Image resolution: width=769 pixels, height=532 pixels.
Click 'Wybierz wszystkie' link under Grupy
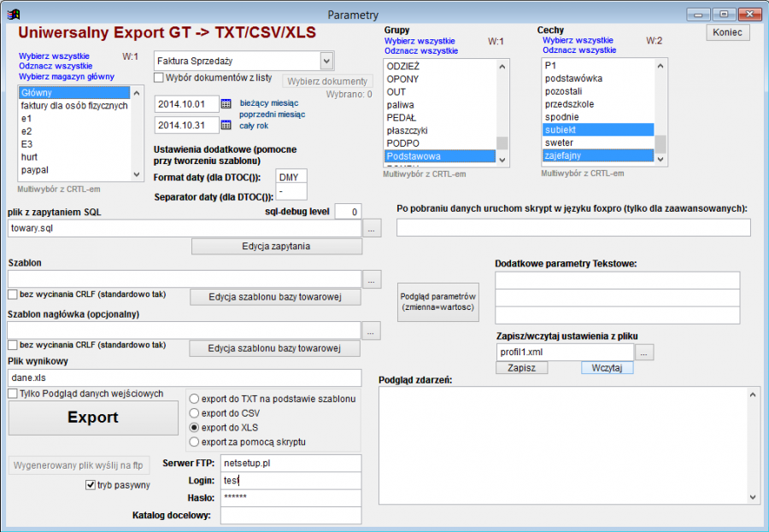[420, 41]
